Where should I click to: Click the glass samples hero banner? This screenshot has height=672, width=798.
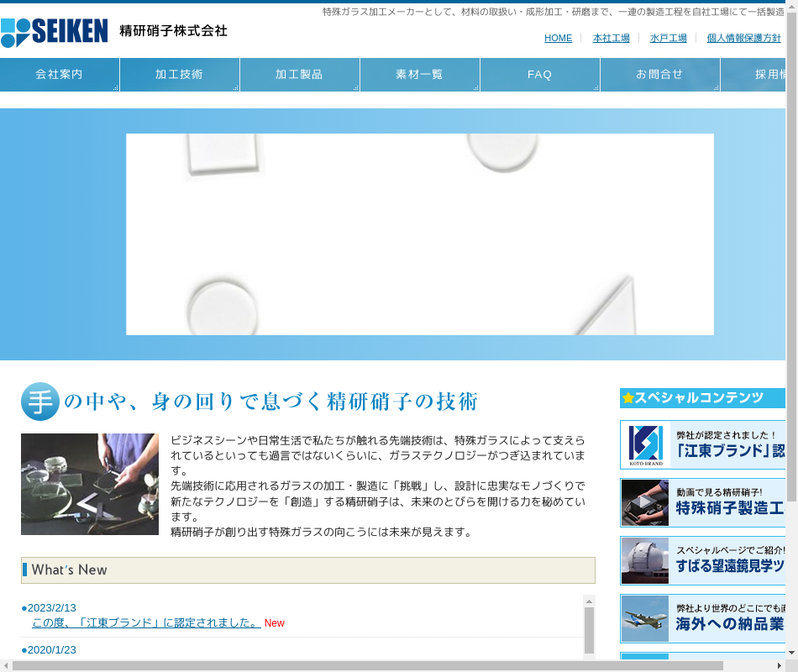420,234
